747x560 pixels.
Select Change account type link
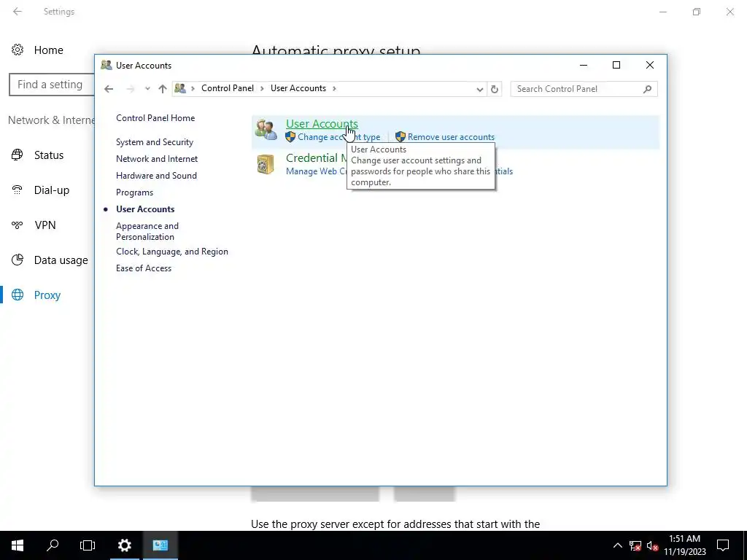[338, 137]
